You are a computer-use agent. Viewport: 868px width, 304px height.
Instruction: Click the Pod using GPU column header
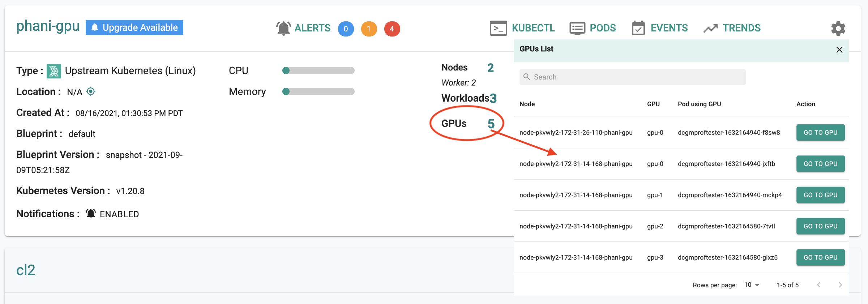pos(699,104)
